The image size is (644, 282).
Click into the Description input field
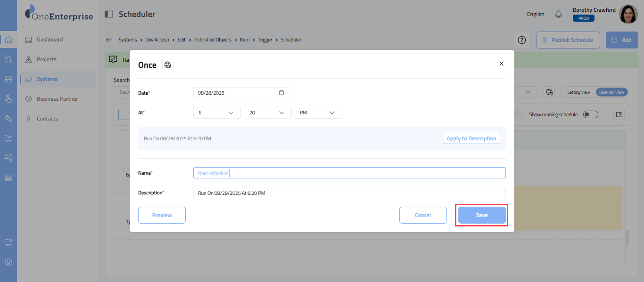click(349, 193)
